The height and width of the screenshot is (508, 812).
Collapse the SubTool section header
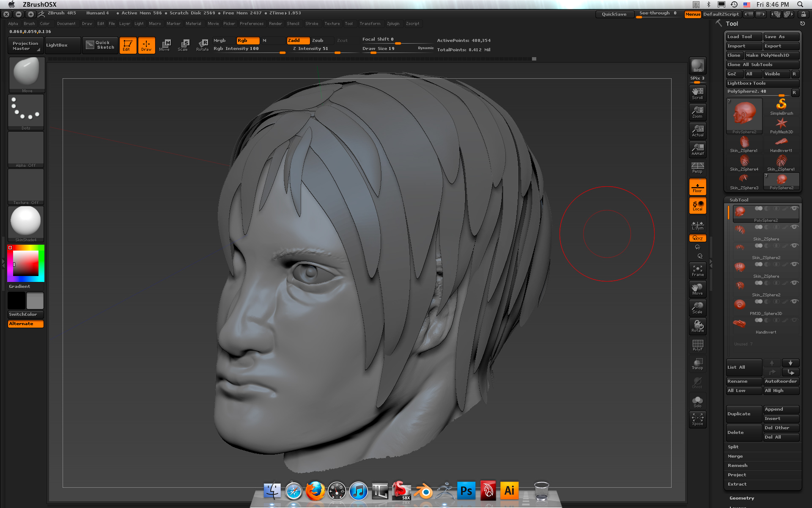click(738, 200)
